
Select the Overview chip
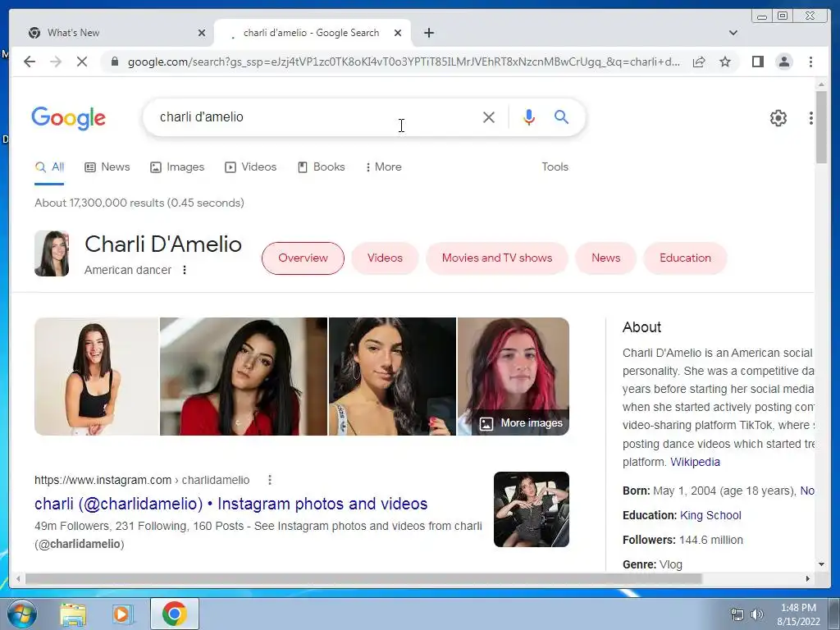(x=303, y=258)
